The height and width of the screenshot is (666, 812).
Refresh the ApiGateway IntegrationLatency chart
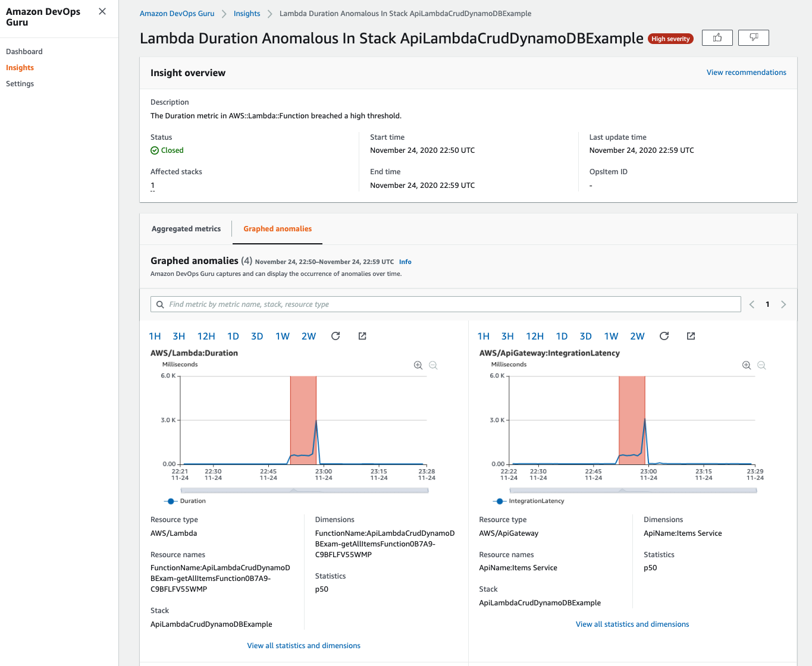(664, 336)
